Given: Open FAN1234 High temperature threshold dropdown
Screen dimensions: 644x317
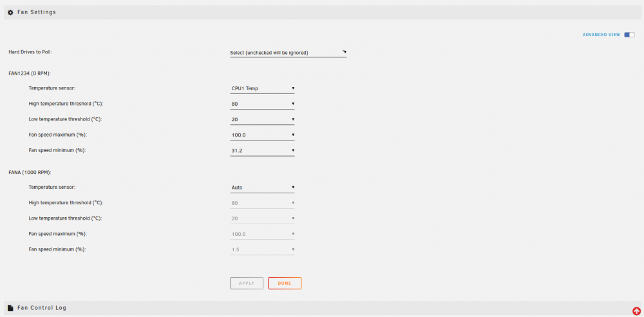Looking at the screenshot, I should 263,104.
